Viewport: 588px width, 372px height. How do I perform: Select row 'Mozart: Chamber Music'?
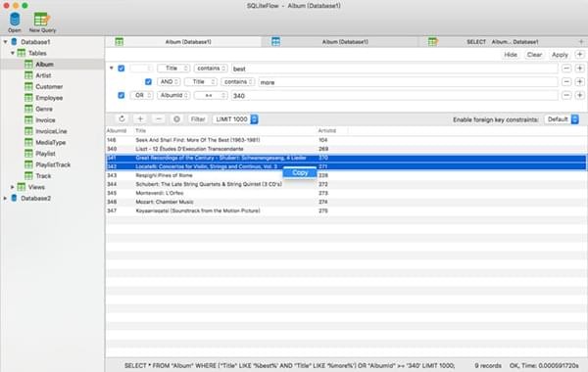click(x=346, y=202)
